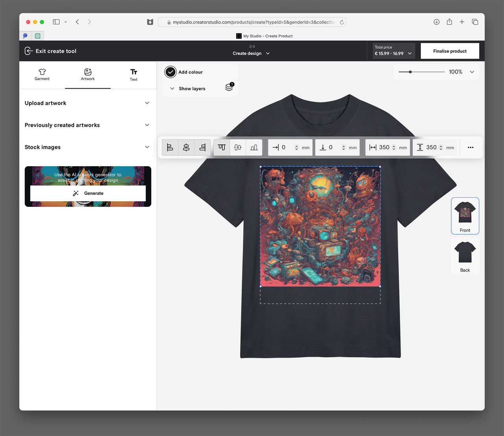The width and height of the screenshot is (504, 436).
Task: Click the Finalise product button
Action: [450, 51]
